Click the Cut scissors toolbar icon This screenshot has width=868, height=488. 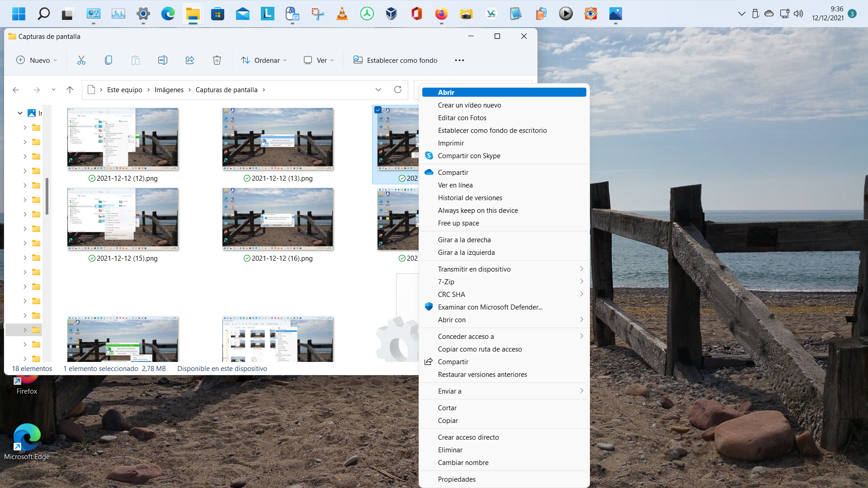(81, 60)
